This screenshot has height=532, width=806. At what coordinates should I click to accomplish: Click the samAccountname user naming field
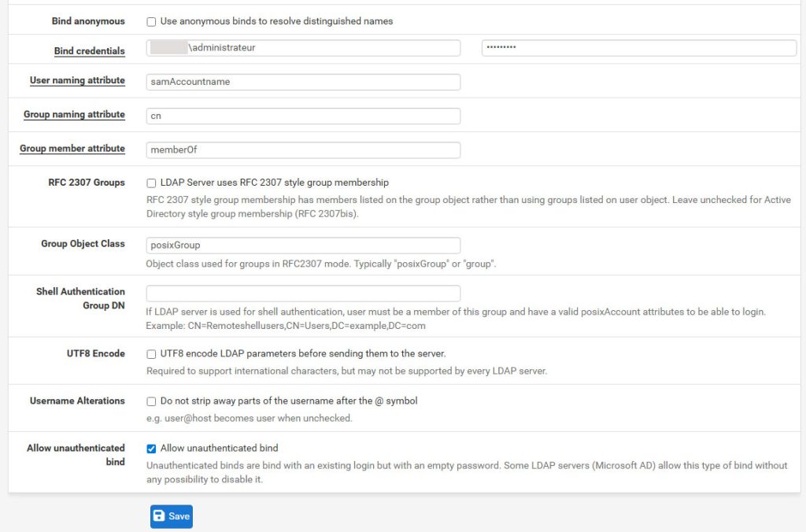point(303,82)
